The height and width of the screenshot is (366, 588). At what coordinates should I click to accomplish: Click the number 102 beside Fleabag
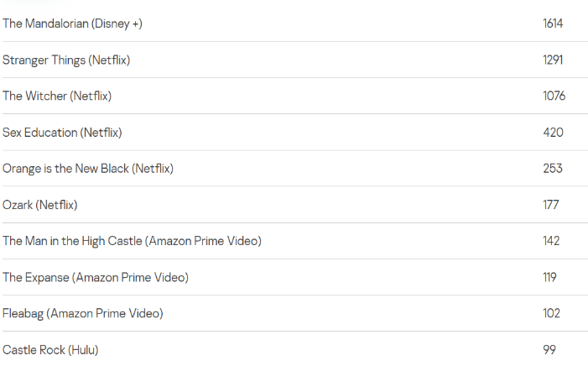pos(550,313)
